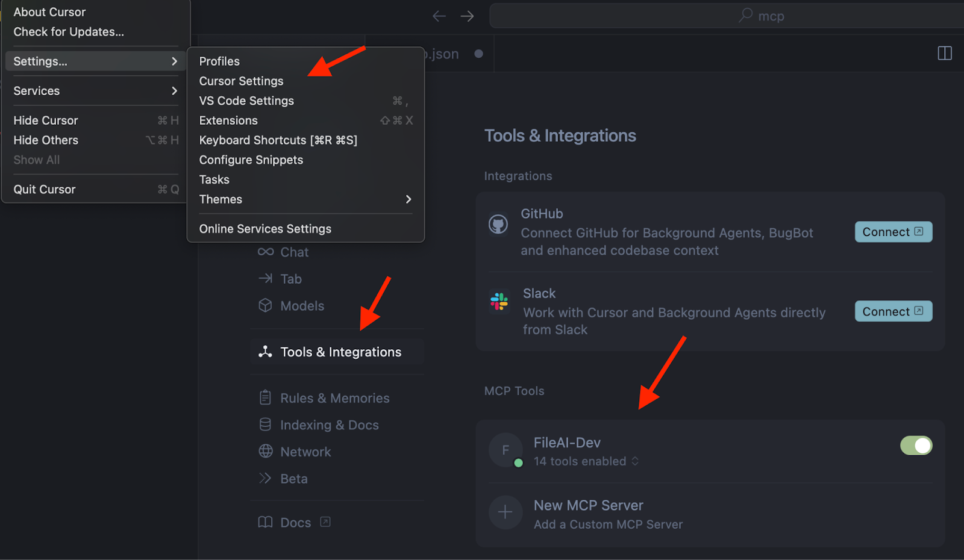Click the GitHub logo icon
Viewport: 964px width, 560px height.
498,225
